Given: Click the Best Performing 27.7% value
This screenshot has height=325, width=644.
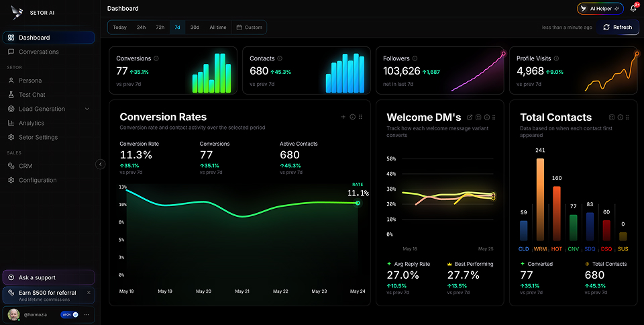Looking at the screenshot, I should [464, 275].
